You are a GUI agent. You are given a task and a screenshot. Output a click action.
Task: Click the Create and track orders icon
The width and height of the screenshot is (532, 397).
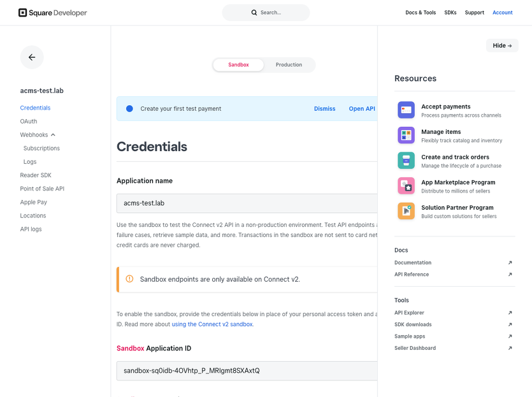pos(406,161)
